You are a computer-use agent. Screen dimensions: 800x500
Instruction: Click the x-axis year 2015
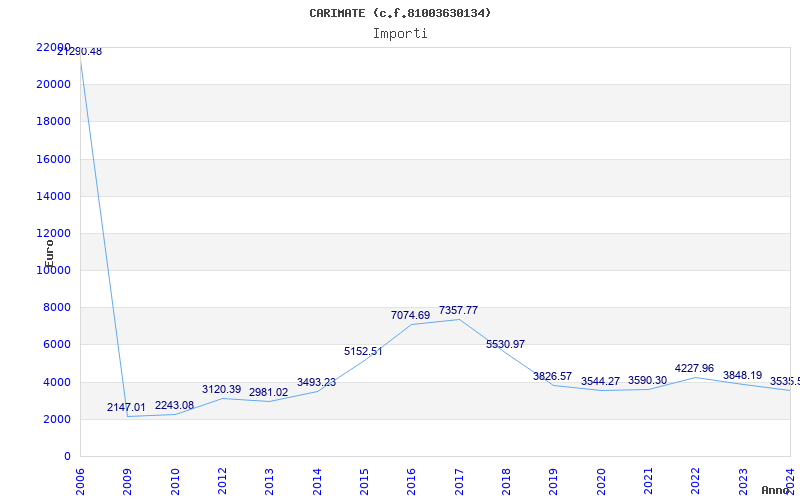[x=364, y=482]
